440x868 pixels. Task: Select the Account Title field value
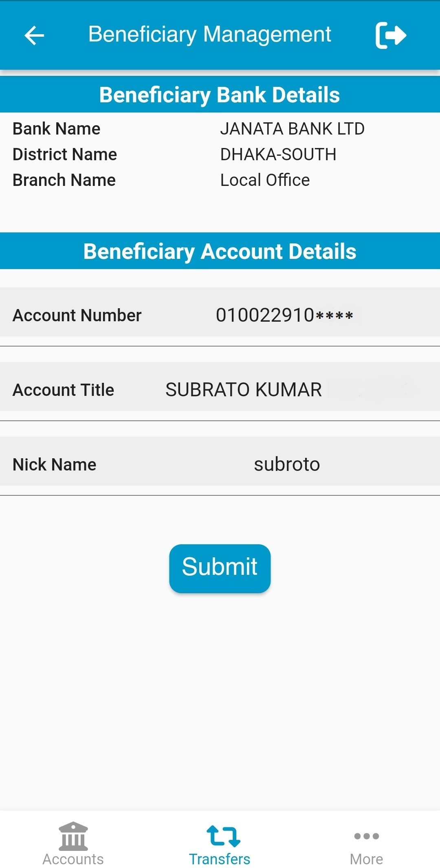coord(244,390)
